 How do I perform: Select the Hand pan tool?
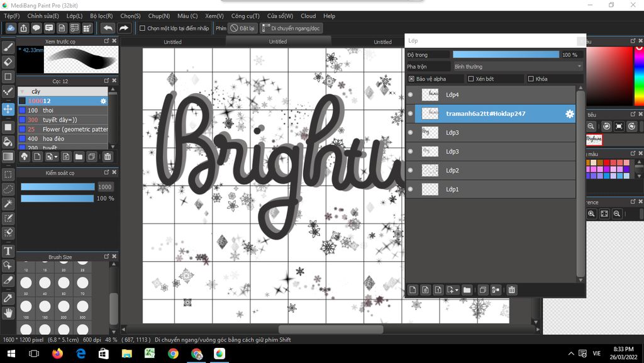point(8,313)
